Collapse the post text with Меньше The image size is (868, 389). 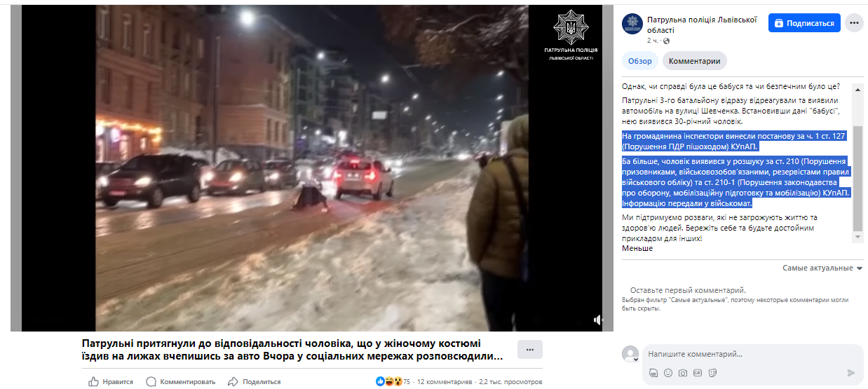click(637, 248)
